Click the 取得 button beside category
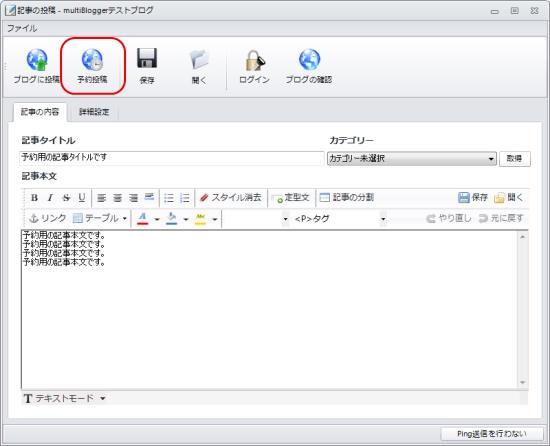 (x=515, y=159)
